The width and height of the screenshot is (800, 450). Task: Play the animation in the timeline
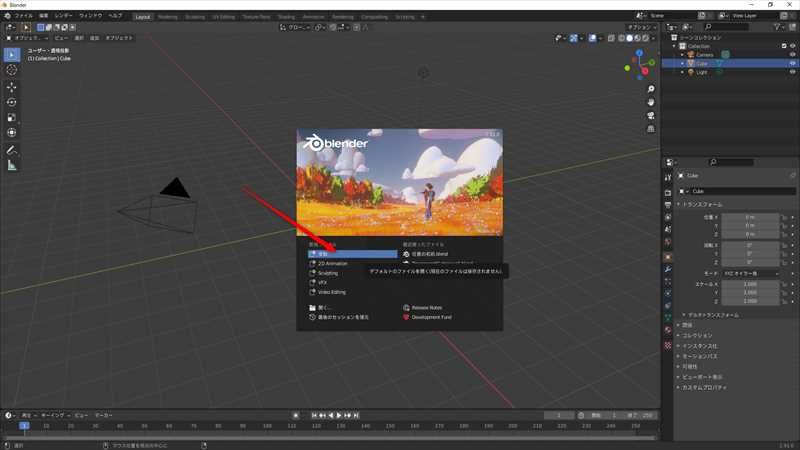click(x=339, y=415)
